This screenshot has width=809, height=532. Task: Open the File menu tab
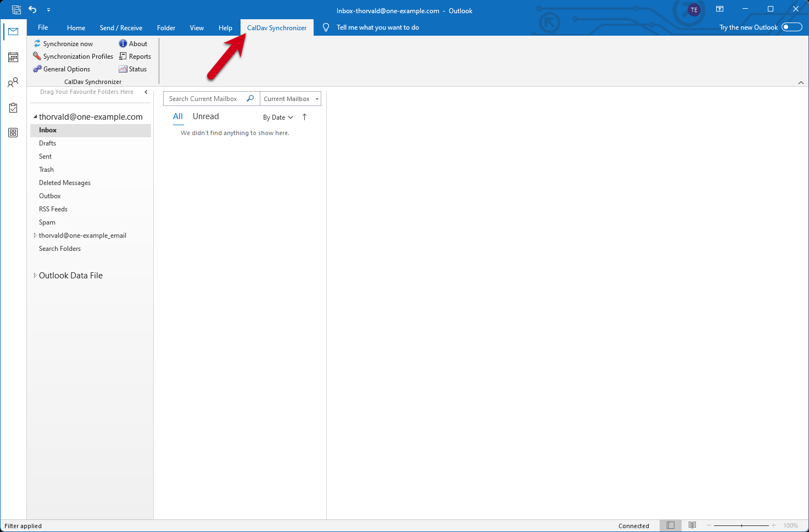[x=43, y=27]
